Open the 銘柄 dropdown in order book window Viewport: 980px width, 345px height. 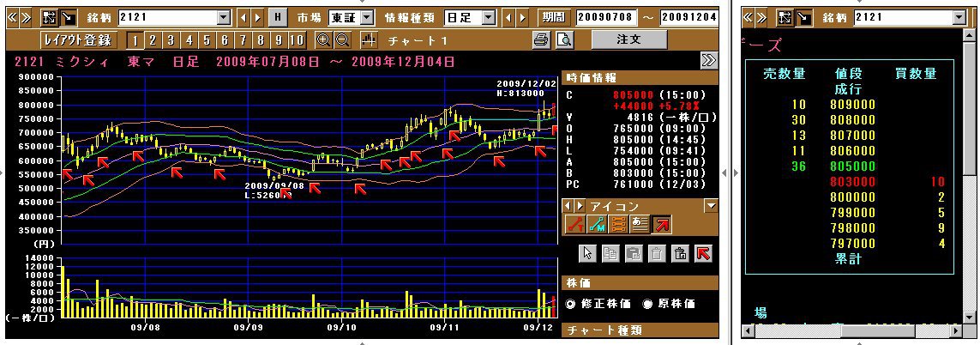959,17
